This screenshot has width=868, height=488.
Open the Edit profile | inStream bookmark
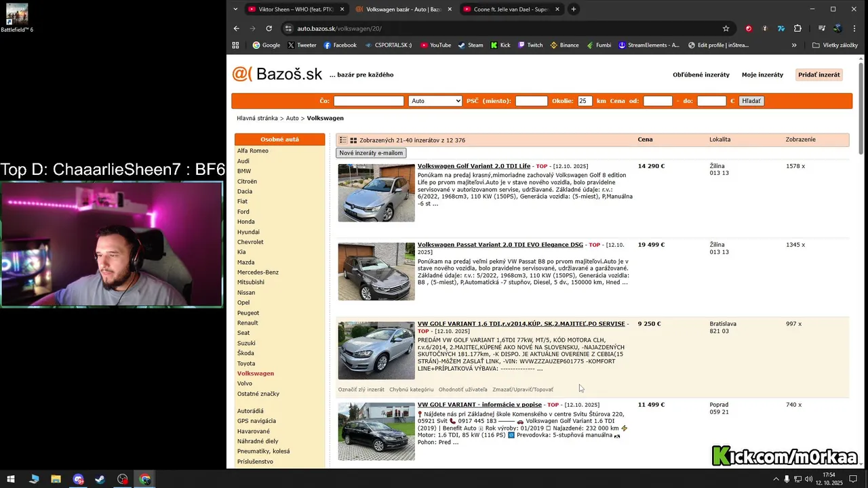click(718, 45)
